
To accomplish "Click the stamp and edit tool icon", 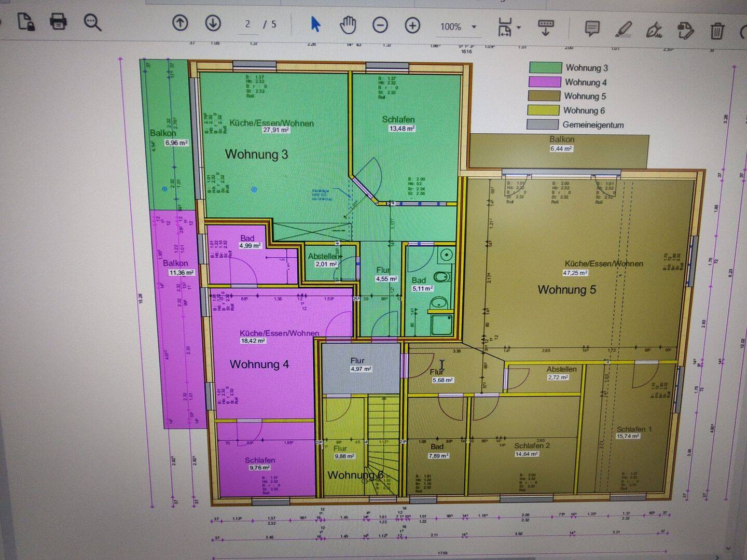I will 685,31.
